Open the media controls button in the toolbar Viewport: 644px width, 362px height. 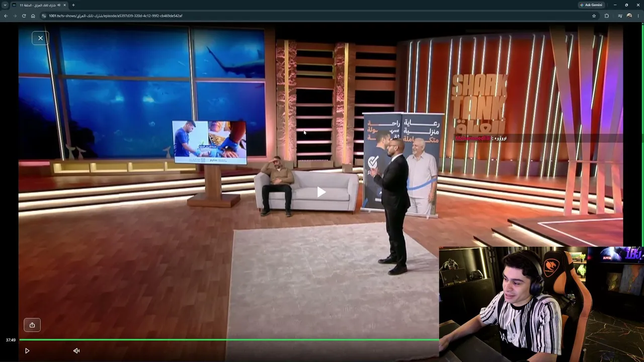click(620, 16)
